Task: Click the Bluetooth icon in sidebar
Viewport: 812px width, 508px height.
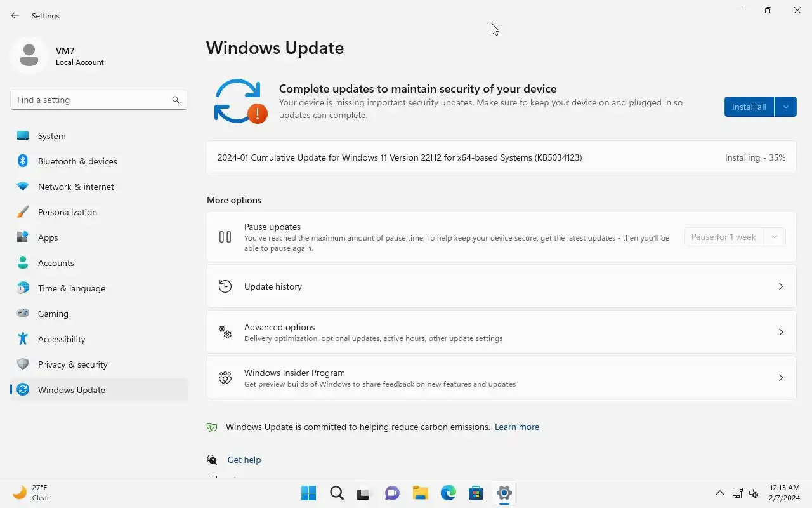Action: [23, 161]
